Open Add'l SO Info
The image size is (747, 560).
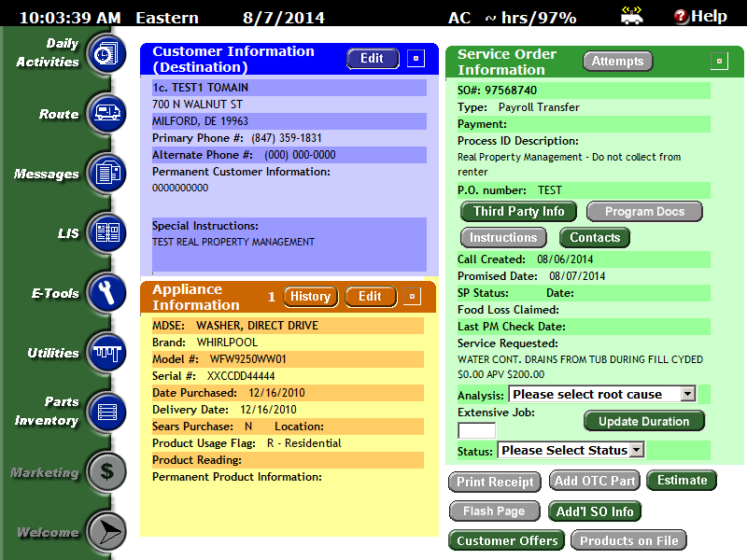pos(595,511)
